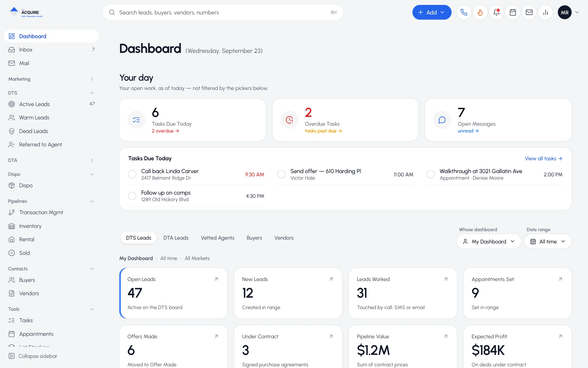This screenshot has height=368, width=588.
Task: Select the Vendors tab
Action: [284, 238]
